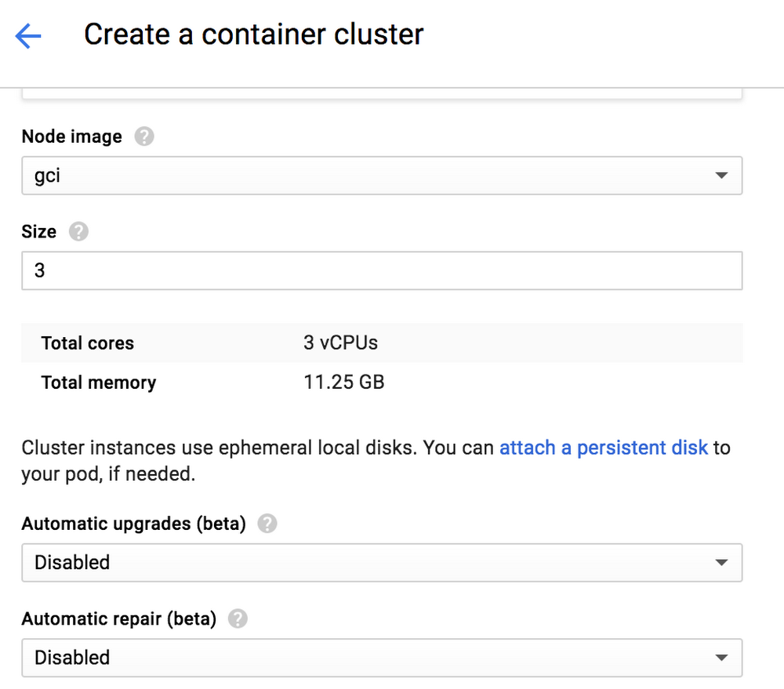View help for Automatic upgrades (beta)
This screenshot has height=689, width=784.
coord(267,524)
